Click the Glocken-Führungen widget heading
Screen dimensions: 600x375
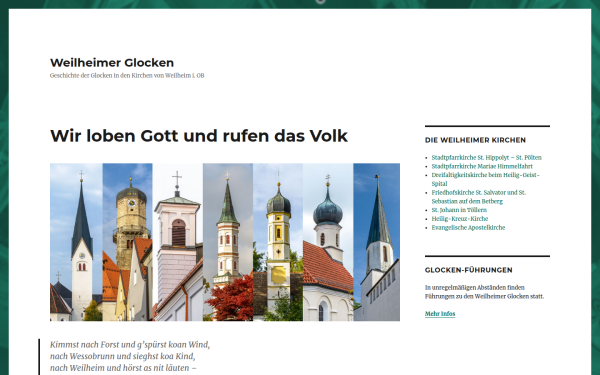coord(468,270)
